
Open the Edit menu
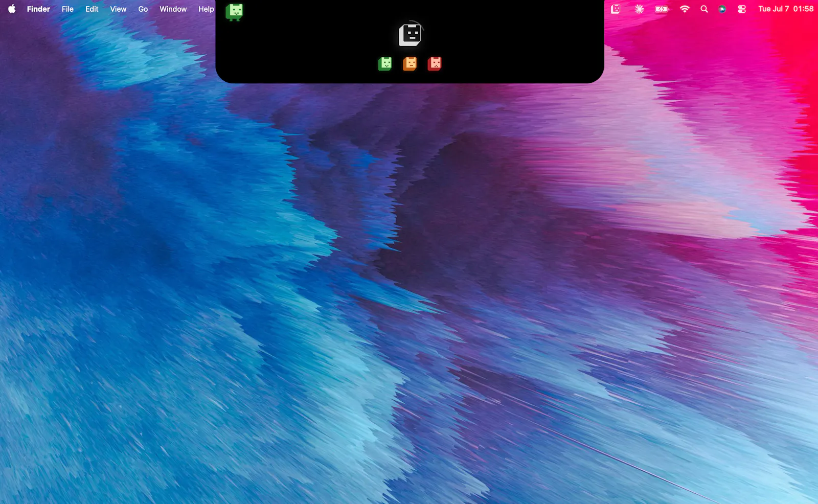[x=92, y=9]
